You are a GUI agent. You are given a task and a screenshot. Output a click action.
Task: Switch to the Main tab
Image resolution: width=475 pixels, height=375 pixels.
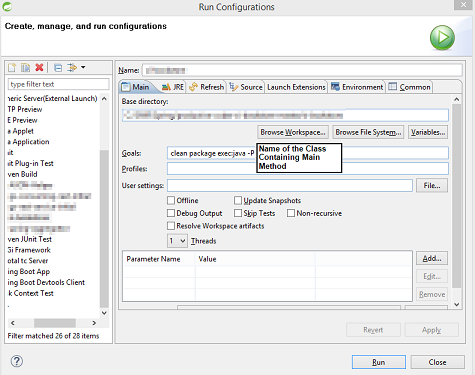click(136, 87)
